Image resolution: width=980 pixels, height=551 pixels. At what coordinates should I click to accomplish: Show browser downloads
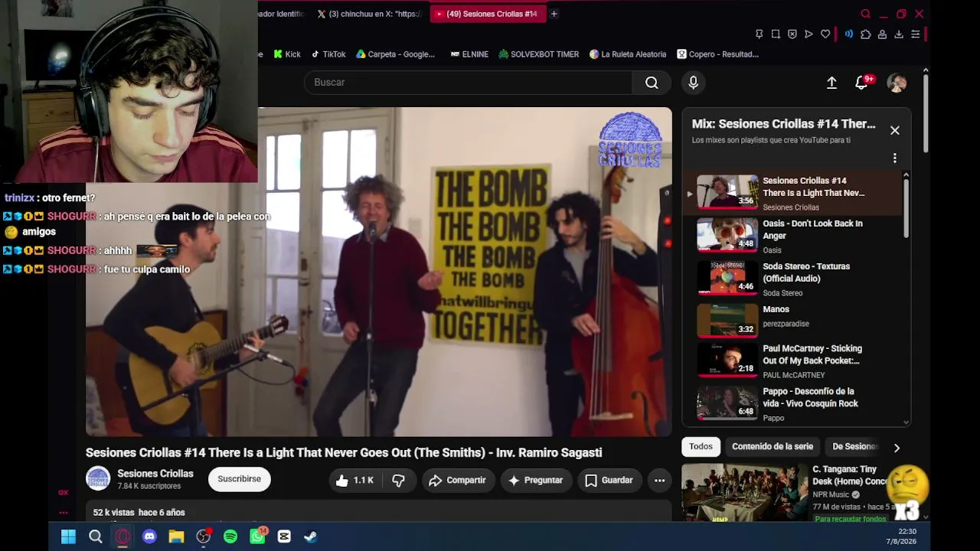coord(899,34)
